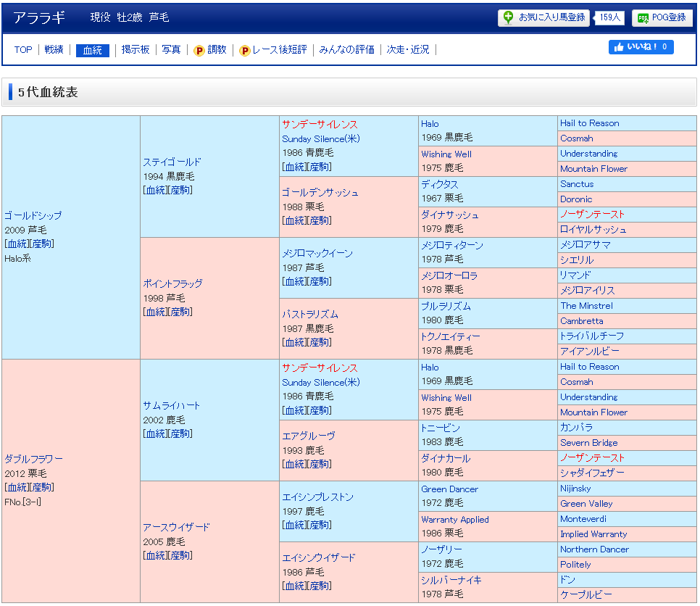Click 血統 link under ゴールドシップ
The height and width of the screenshot is (606, 700).
coord(17,244)
